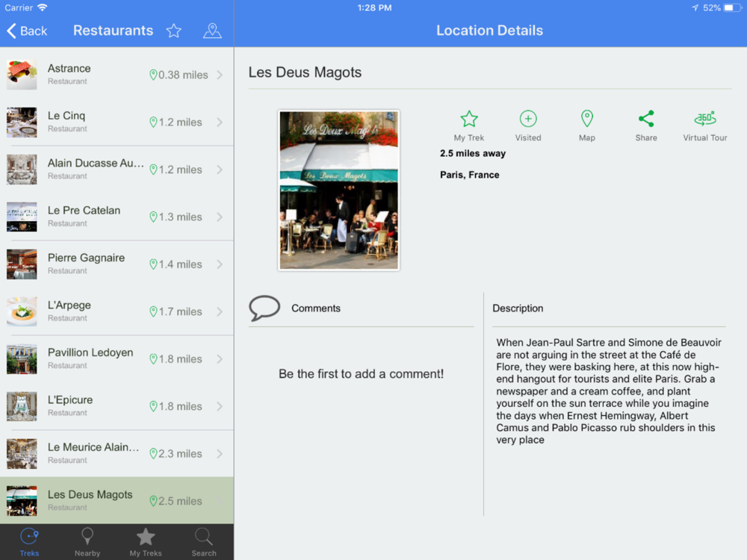Switch to the Search tab
Image resolution: width=747 pixels, height=560 pixels.
204,542
